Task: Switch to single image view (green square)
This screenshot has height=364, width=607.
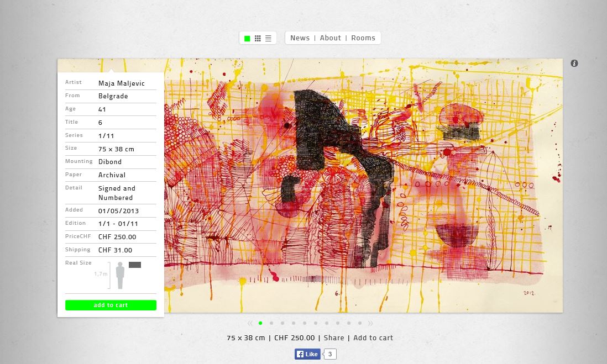Action: click(247, 38)
